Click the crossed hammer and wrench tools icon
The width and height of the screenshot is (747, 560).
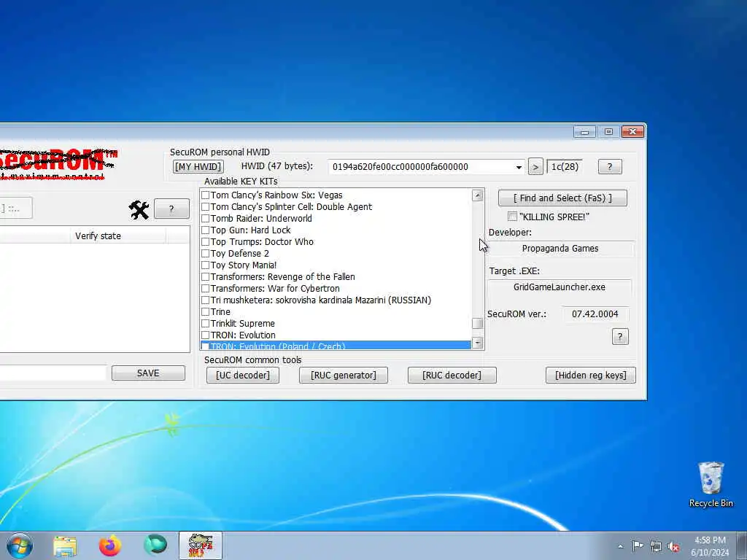click(x=139, y=209)
